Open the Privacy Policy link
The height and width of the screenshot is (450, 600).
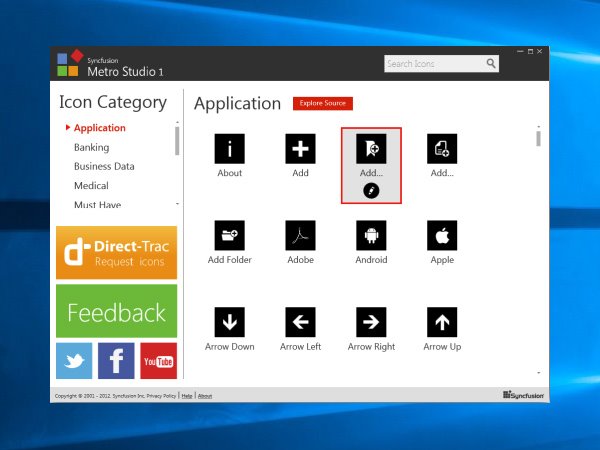(x=161, y=396)
